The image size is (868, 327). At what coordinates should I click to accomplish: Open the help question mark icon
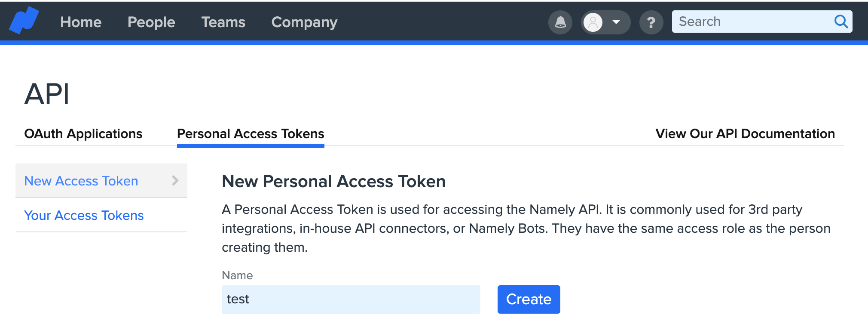tap(651, 22)
